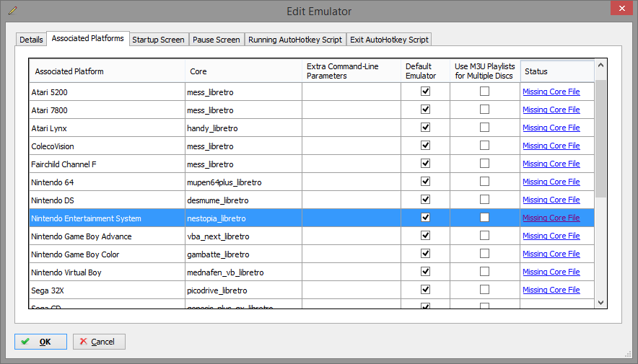Open Missing Core File link for Virtual Boy
Screen dimensions: 638x364
coord(551,272)
